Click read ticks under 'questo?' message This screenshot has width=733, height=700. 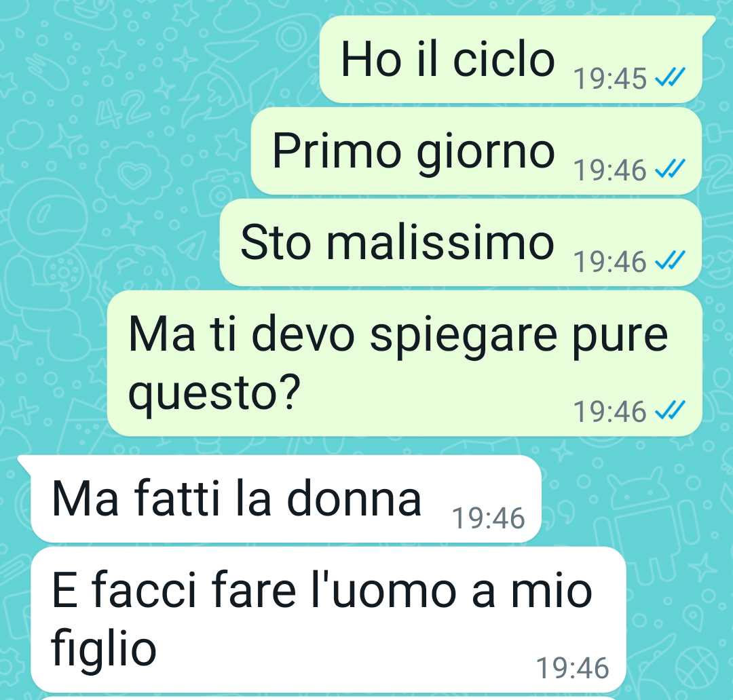670,410
